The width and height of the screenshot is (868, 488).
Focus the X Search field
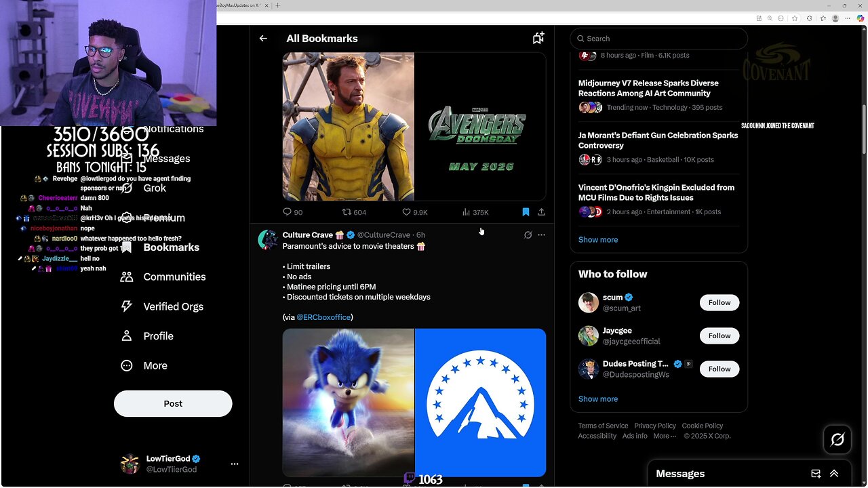click(658, 39)
